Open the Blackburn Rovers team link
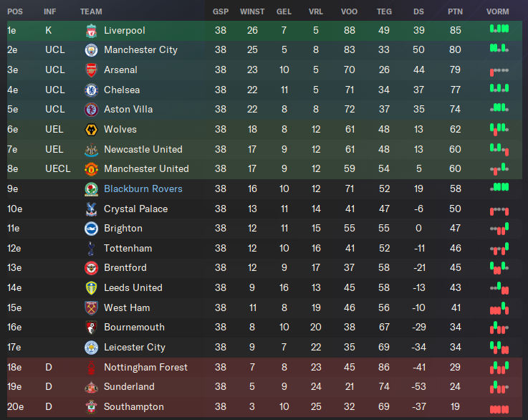The height and width of the screenshot is (420, 528). click(x=143, y=189)
